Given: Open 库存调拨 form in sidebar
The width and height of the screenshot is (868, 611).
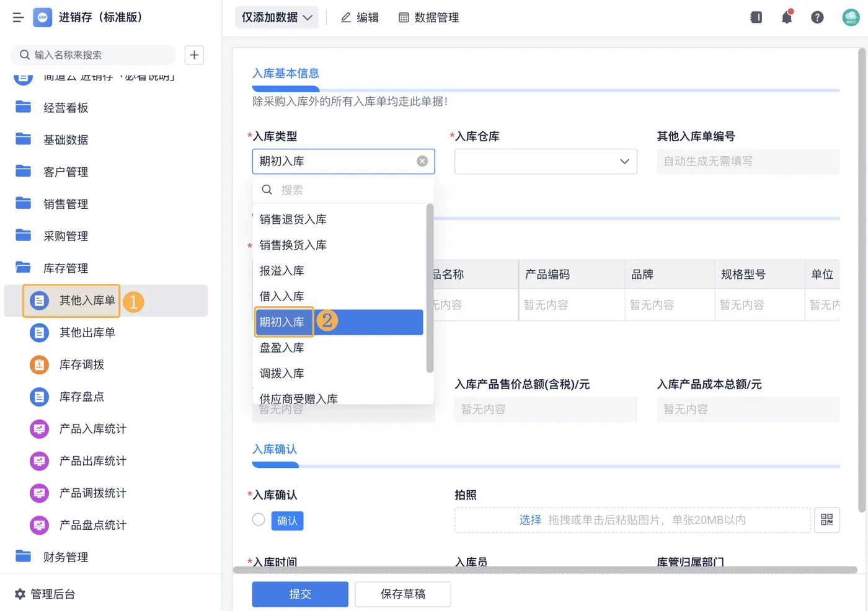Looking at the screenshot, I should [x=81, y=365].
